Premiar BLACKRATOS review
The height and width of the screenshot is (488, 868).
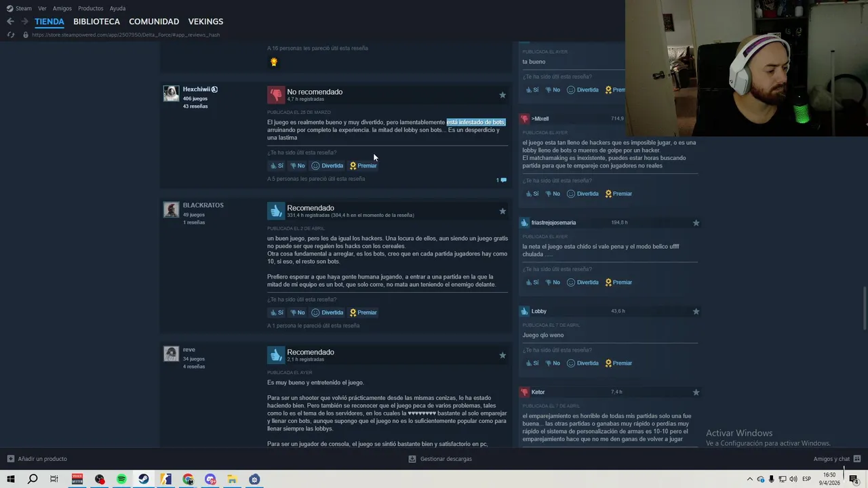pyautogui.click(x=363, y=312)
